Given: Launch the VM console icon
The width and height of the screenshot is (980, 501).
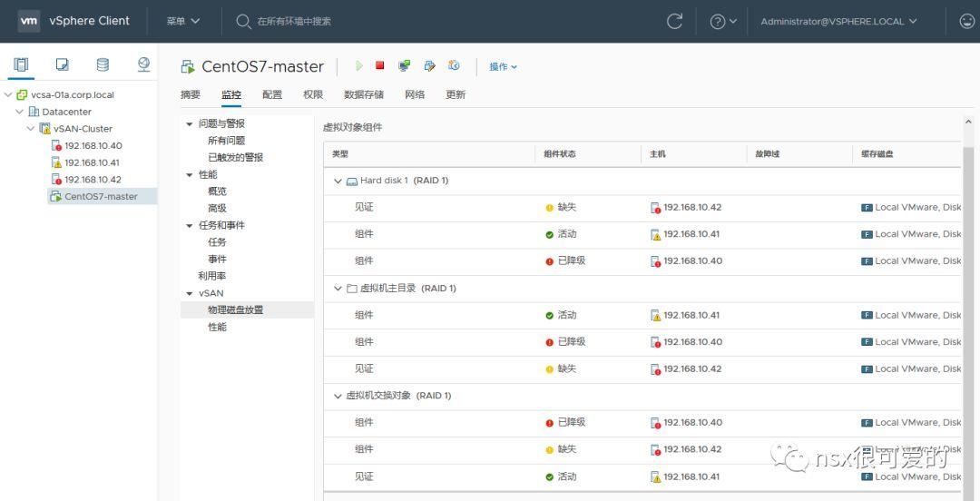Looking at the screenshot, I should point(405,65).
